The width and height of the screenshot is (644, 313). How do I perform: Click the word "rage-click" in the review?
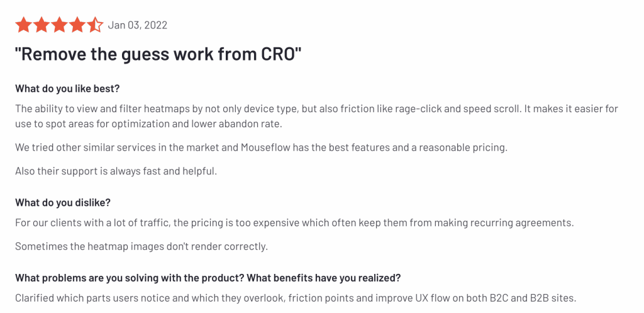click(419, 108)
